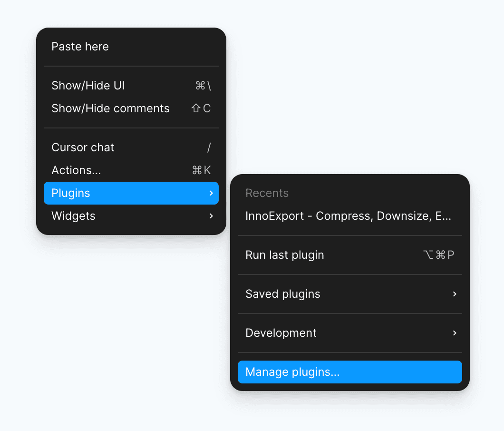Open the Saved plugins submenu
This screenshot has width=504, height=431.
click(350, 294)
